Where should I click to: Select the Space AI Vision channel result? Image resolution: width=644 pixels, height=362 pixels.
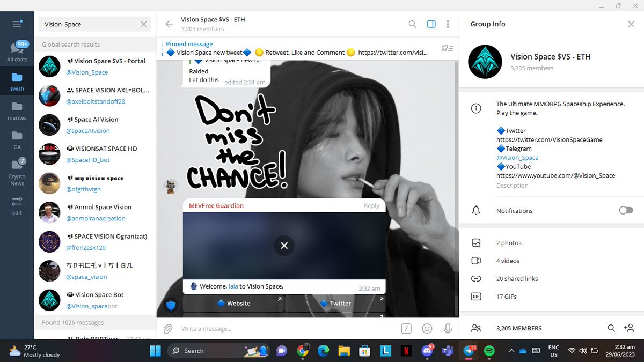95,124
